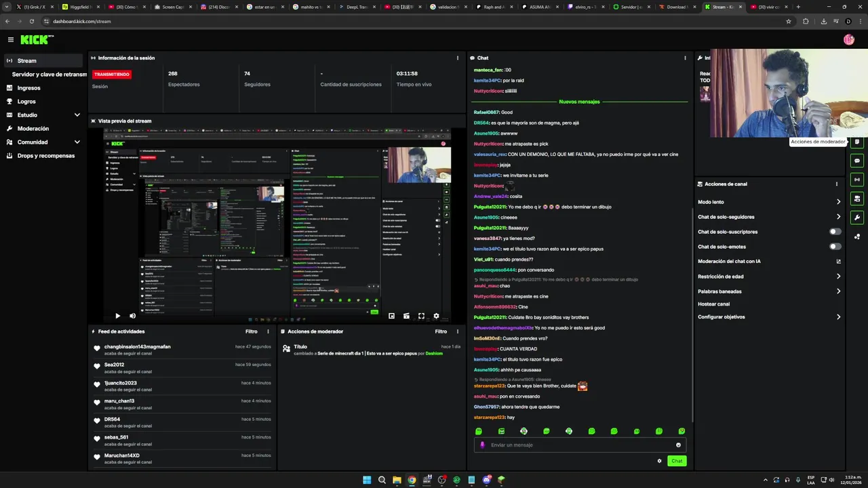This screenshot has height=488, width=868.
Task: Open stream preview settings gear
Action: [436, 316]
